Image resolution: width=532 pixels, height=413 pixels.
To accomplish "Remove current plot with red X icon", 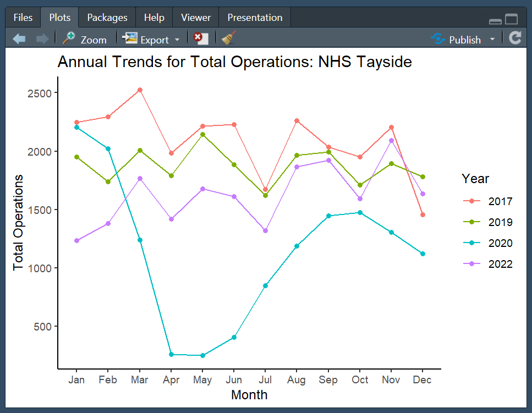I will [x=201, y=38].
